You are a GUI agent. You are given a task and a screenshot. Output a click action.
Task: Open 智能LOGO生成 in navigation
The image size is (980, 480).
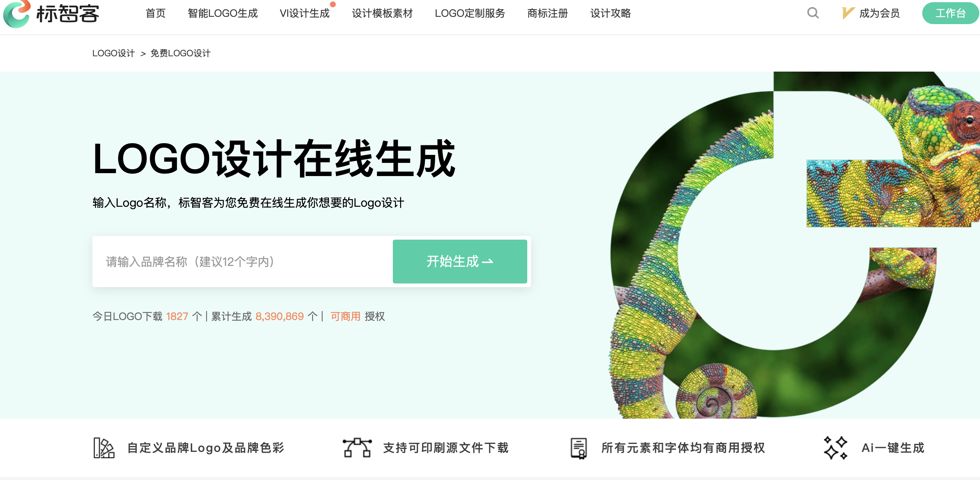click(223, 13)
